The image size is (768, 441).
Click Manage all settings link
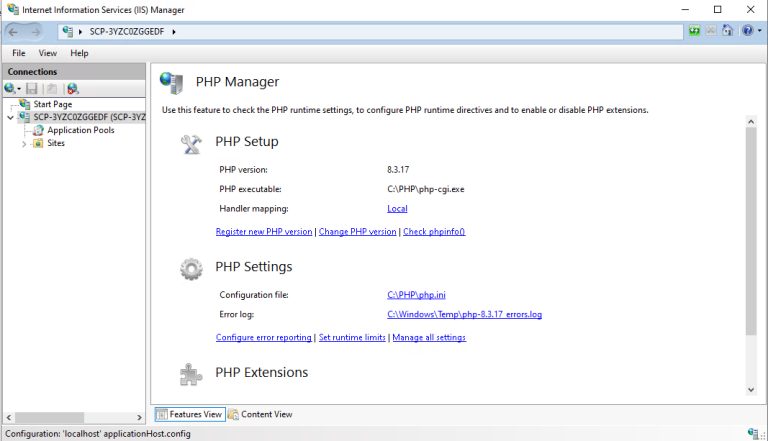coord(429,338)
